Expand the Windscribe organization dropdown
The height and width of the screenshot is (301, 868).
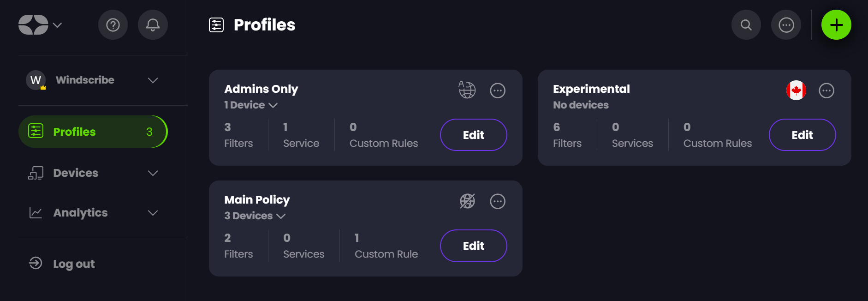[153, 80]
